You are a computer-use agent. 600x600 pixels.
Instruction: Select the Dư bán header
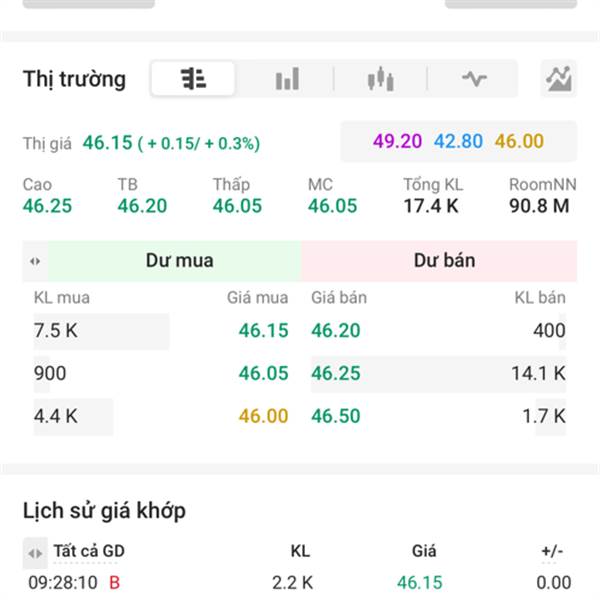[x=444, y=261]
